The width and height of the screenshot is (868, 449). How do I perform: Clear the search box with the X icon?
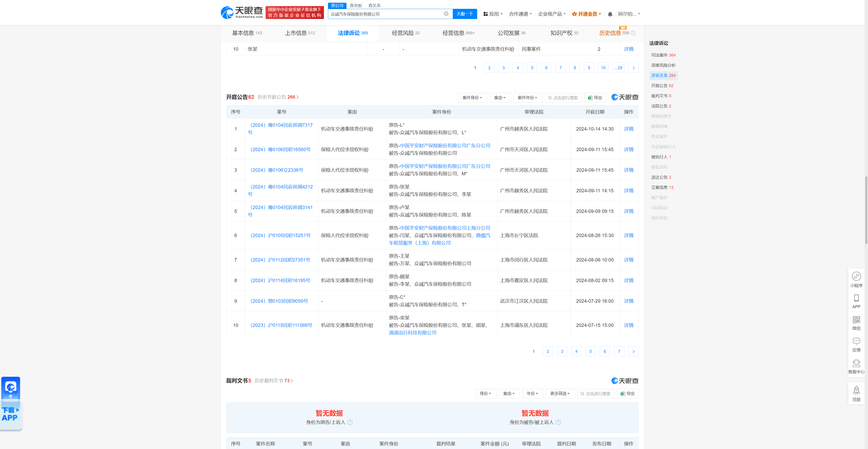pyautogui.click(x=446, y=14)
